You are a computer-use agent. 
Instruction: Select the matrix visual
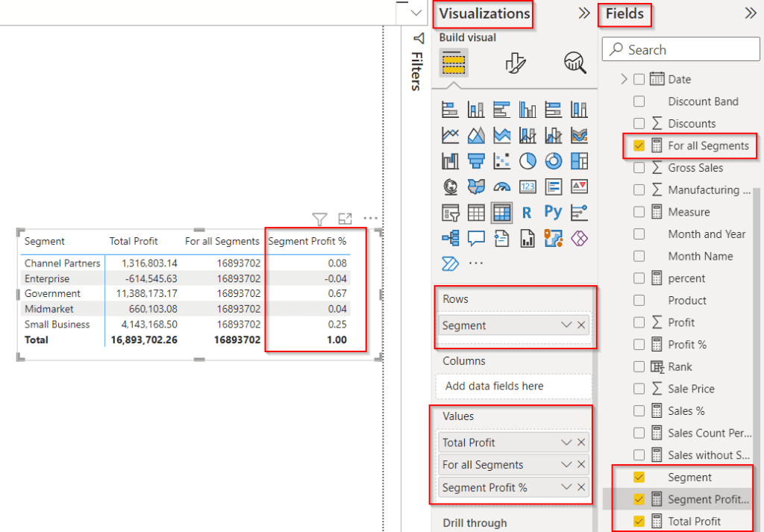tap(501, 213)
